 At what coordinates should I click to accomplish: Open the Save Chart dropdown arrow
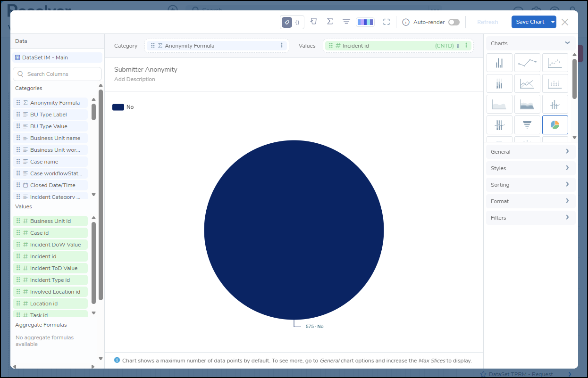coord(553,22)
